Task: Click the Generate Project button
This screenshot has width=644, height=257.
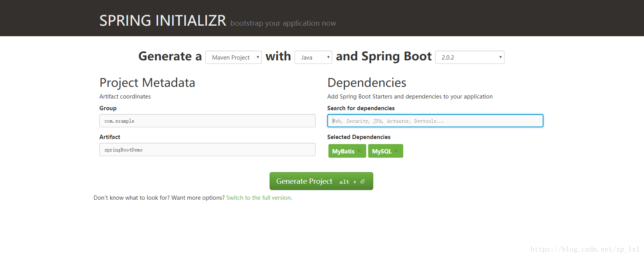Action: (321, 181)
